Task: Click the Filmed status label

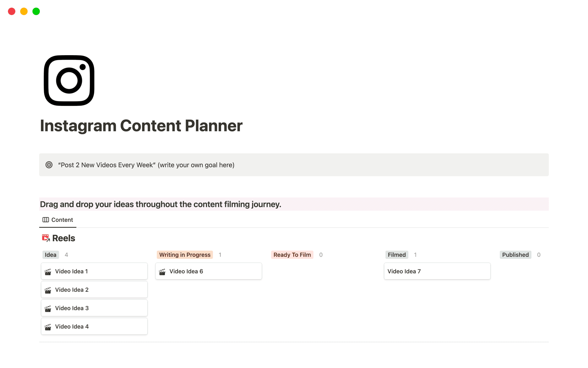Action: coord(397,255)
